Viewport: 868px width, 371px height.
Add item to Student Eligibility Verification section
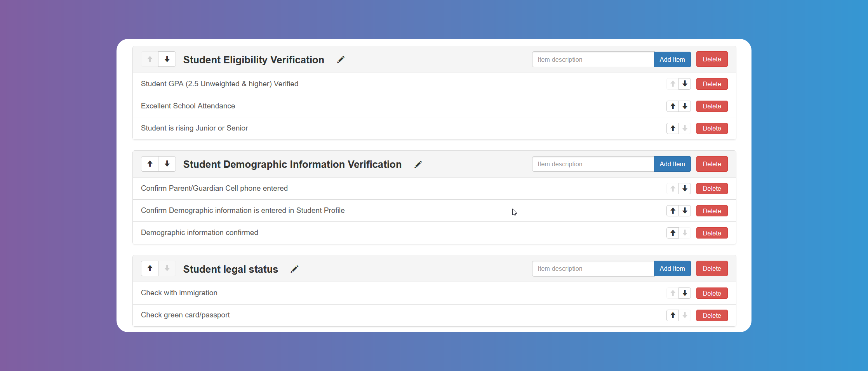672,59
